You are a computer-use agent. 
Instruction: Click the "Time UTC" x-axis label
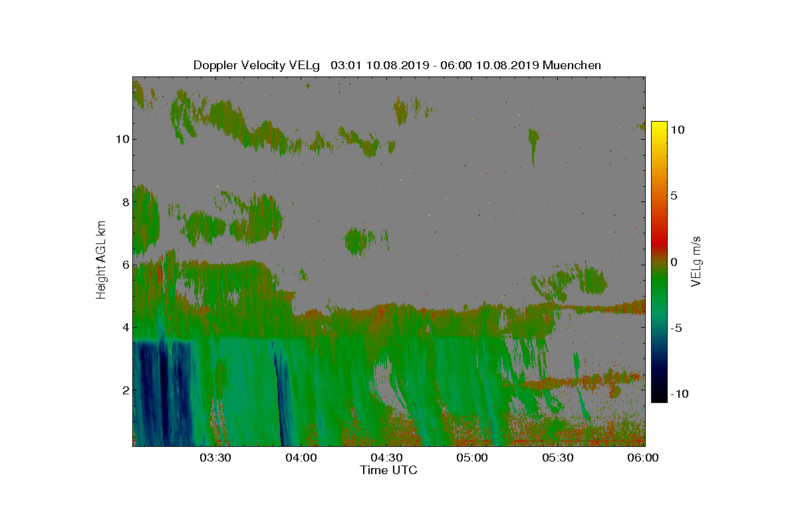coord(389,470)
